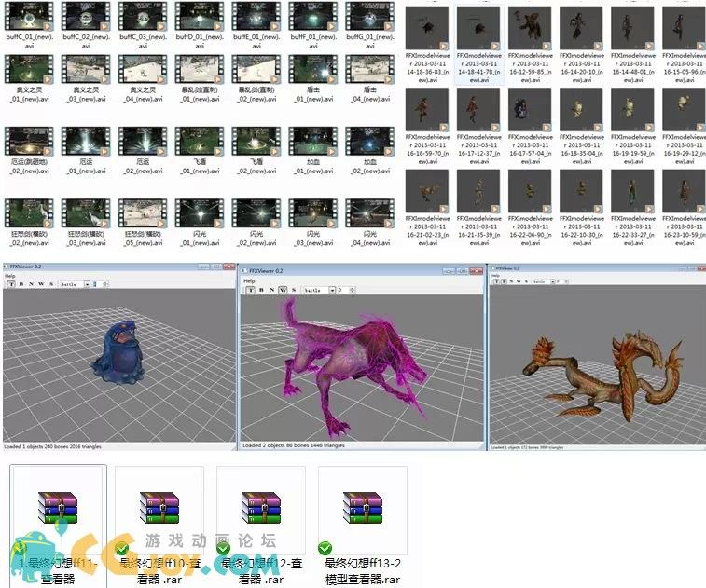Select 闪光_02_(new).avi video file
706x588 pixels.
pos(256,223)
